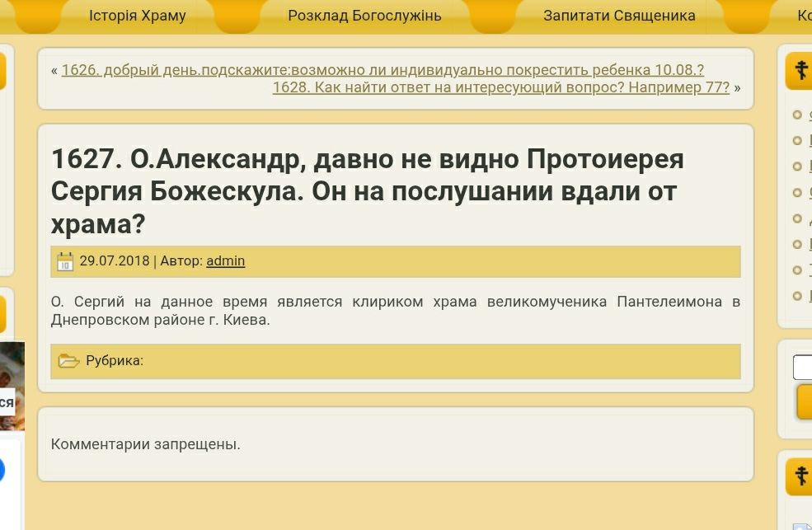Viewport: 812px width, 530px height.
Task: Open the cut-off menu item after Запитати Священика
Action: click(x=803, y=16)
